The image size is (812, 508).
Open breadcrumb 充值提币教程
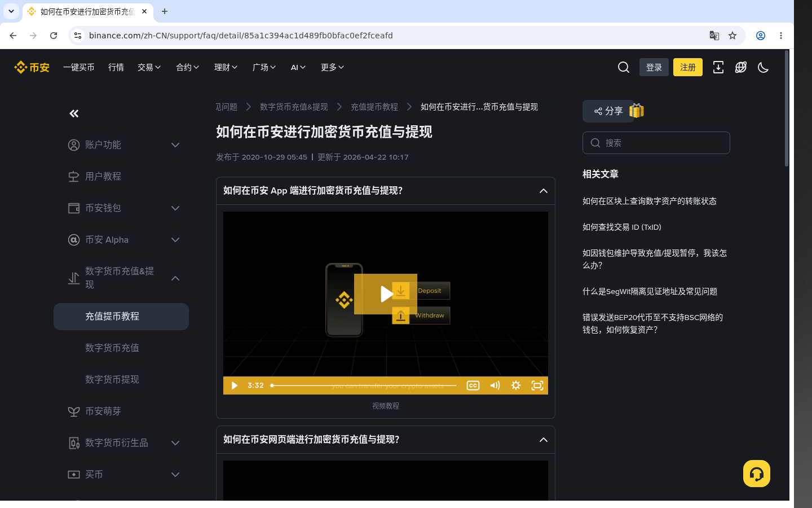point(374,107)
